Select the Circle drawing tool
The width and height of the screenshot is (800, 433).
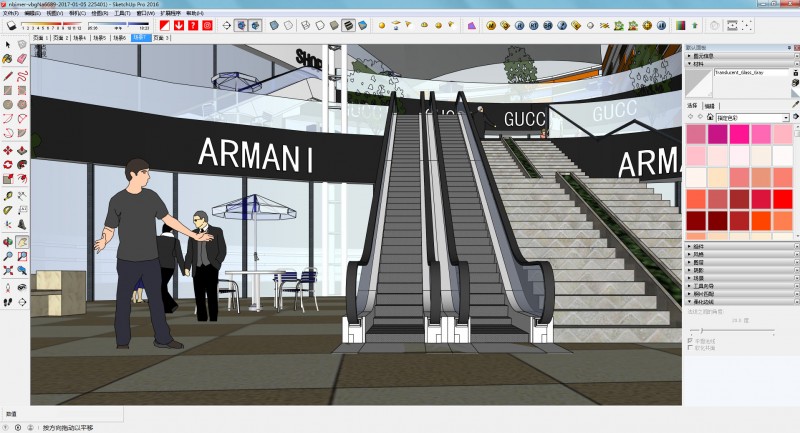click(x=8, y=105)
